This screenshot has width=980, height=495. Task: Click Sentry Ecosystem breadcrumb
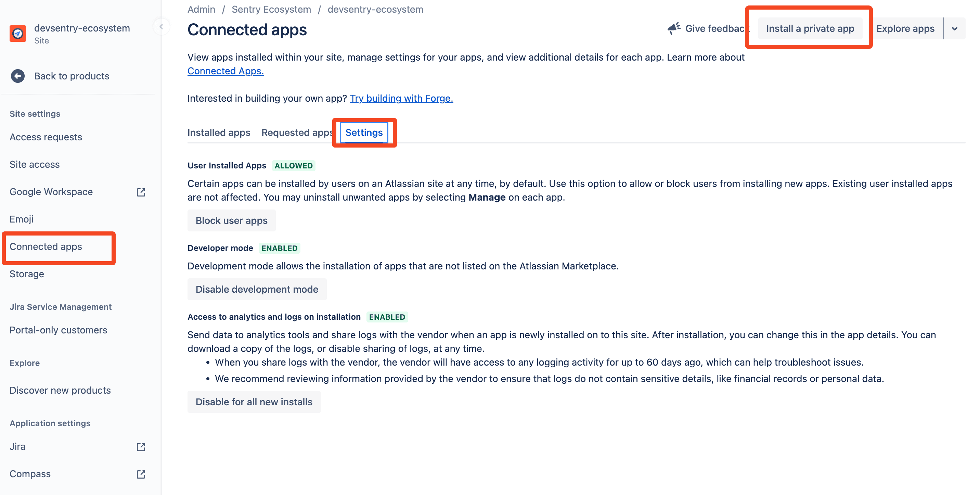click(271, 10)
